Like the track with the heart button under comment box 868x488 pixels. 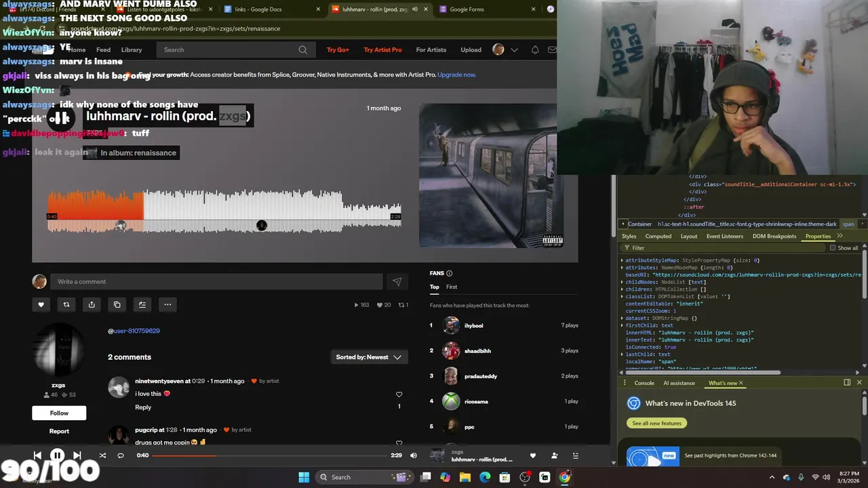point(41,304)
